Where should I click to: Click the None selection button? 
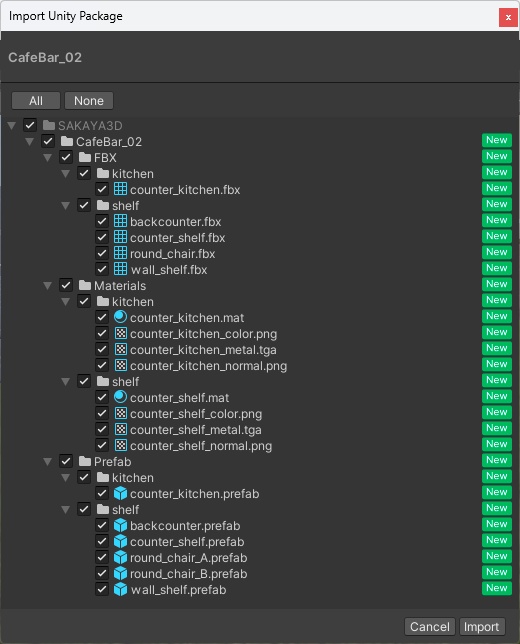[89, 101]
